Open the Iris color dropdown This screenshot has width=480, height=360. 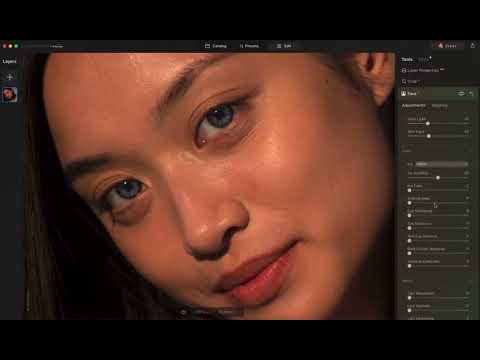tap(441, 164)
